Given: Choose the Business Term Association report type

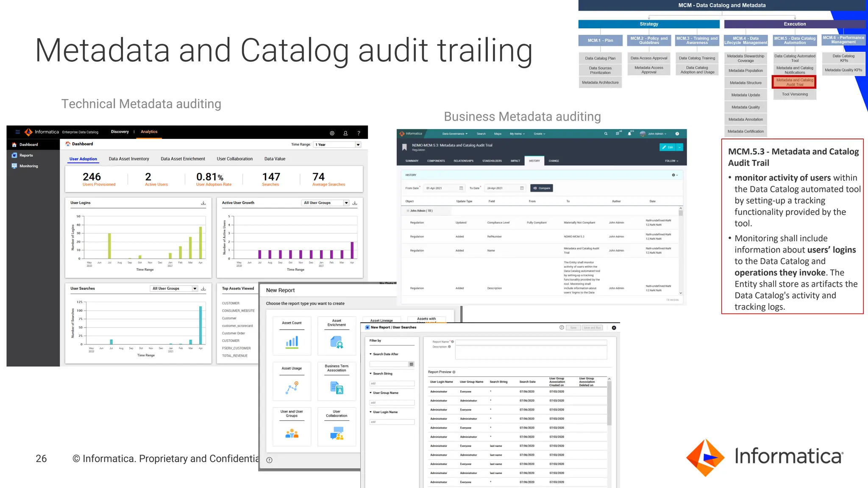Looking at the screenshot, I should [337, 381].
